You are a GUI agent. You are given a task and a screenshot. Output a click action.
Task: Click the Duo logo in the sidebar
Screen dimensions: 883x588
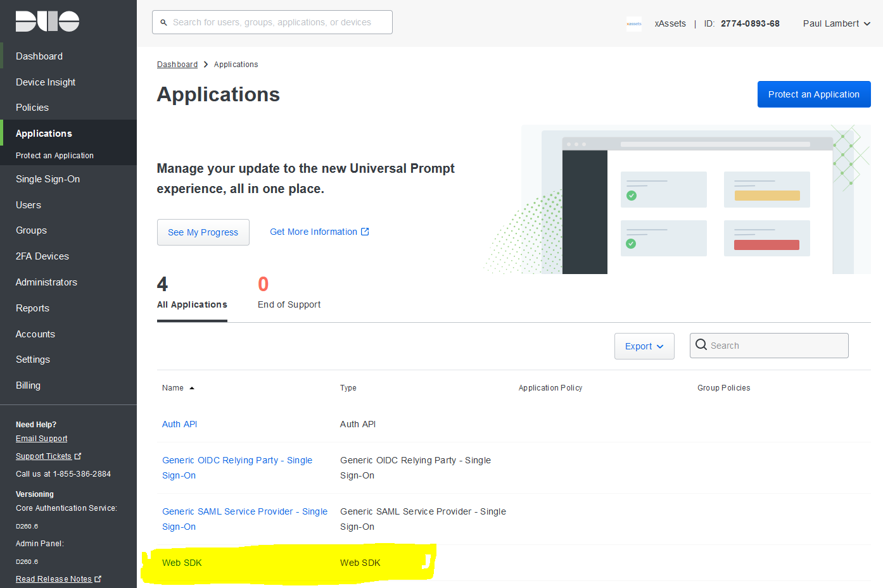click(47, 21)
